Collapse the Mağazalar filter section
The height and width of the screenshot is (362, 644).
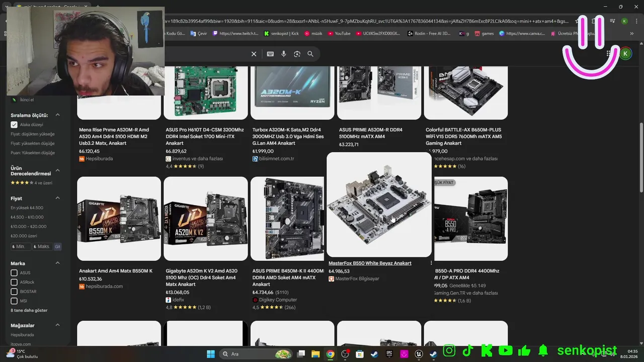57,325
